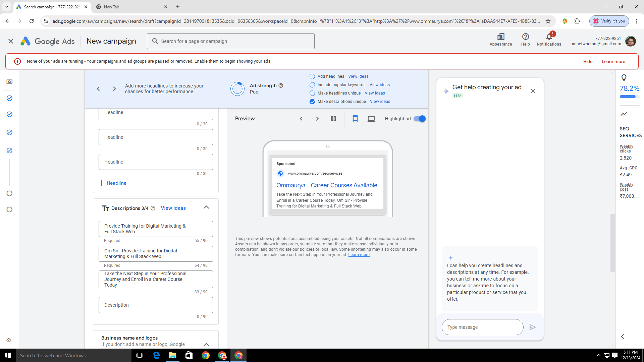This screenshot has width=644, height=362.
Task: Open the Microsoft Store taskbar icon
Action: pyautogui.click(x=189, y=355)
